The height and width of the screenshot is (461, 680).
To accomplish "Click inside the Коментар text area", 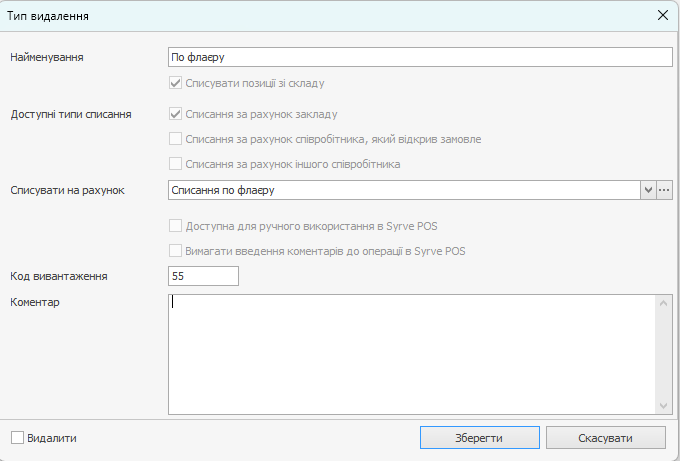I will 410,352.
